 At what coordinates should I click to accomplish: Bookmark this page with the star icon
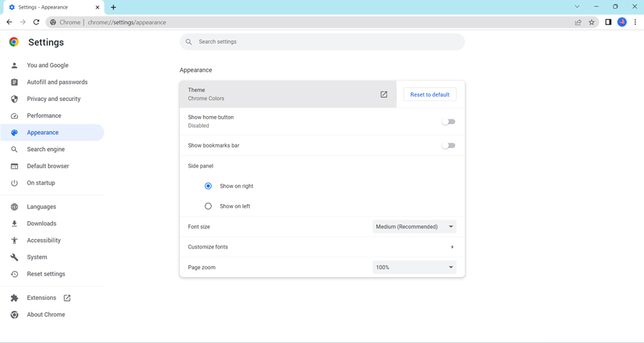592,22
